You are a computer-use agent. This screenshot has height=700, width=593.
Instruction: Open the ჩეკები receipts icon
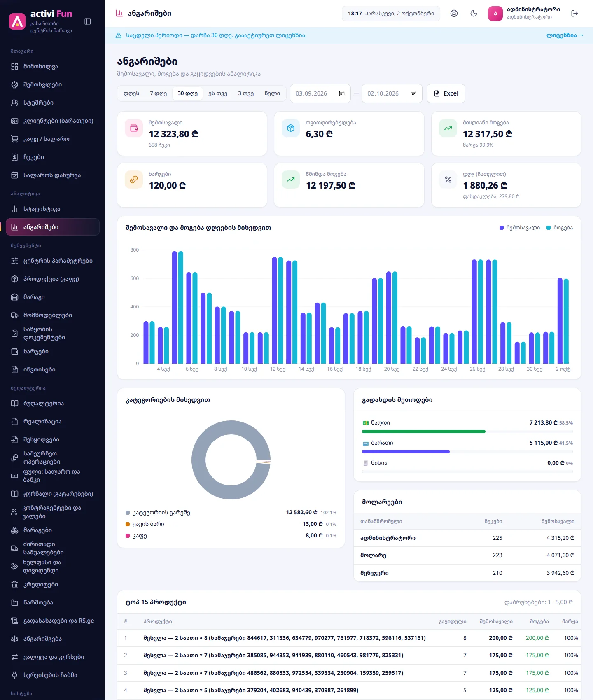(x=14, y=157)
